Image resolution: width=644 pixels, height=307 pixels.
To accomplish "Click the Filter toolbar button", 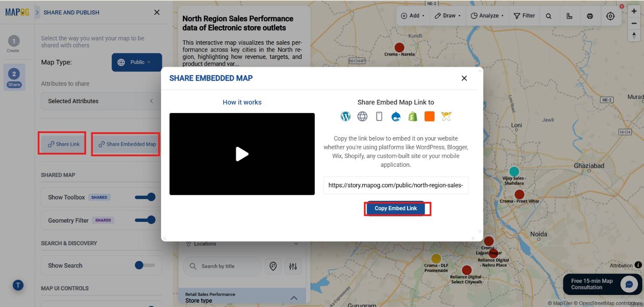I will coord(524,15).
